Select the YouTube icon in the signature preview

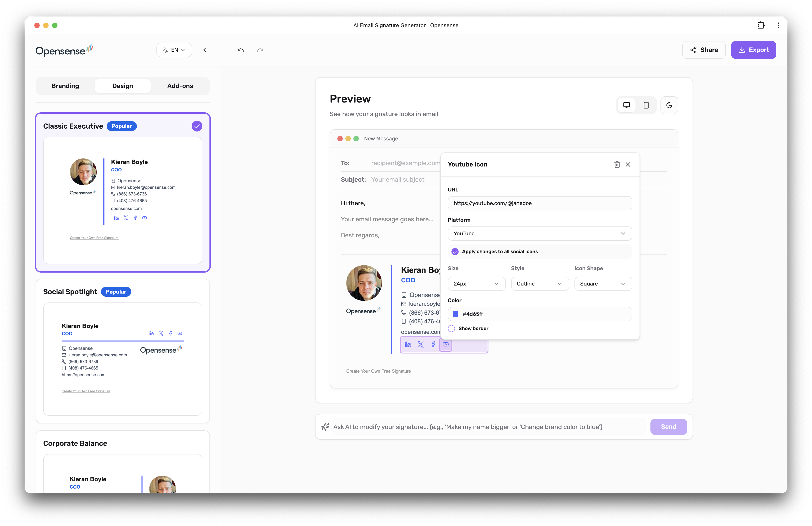pyautogui.click(x=446, y=344)
